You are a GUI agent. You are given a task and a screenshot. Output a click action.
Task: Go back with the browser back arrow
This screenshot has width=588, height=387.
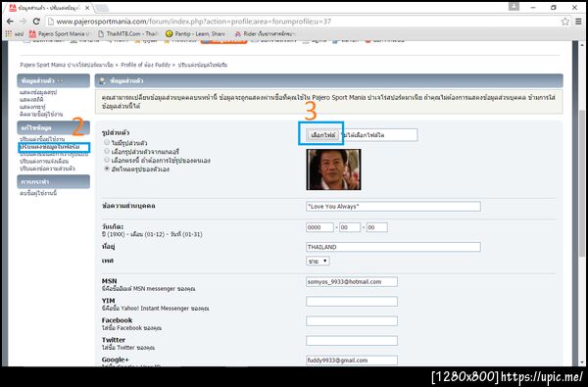coord(10,22)
